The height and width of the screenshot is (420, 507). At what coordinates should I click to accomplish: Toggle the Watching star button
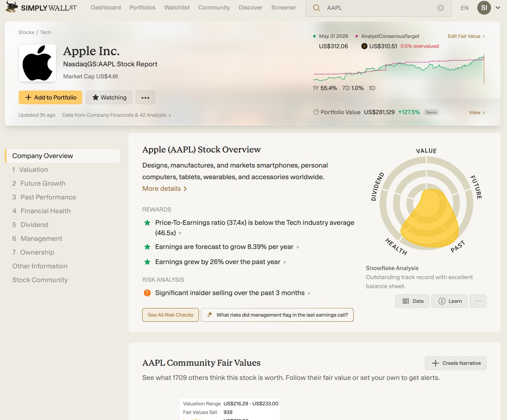pos(109,97)
